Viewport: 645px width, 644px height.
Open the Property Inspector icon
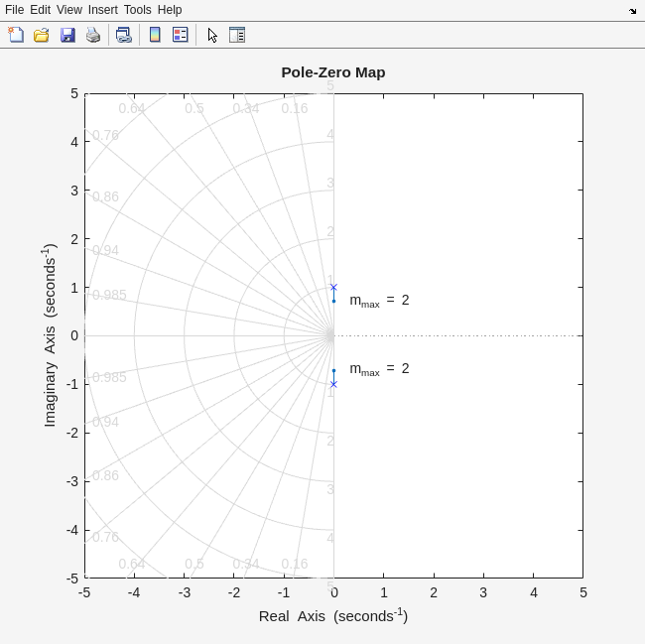(237, 35)
